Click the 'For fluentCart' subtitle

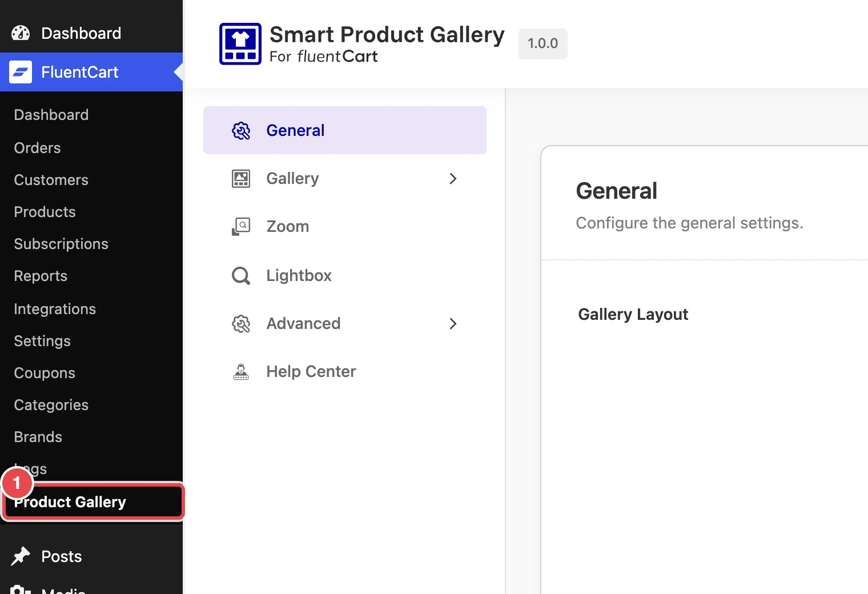tap(324, 57)
